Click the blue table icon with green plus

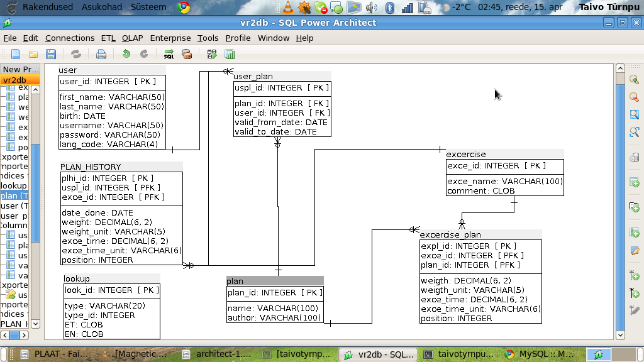[634, 233]
